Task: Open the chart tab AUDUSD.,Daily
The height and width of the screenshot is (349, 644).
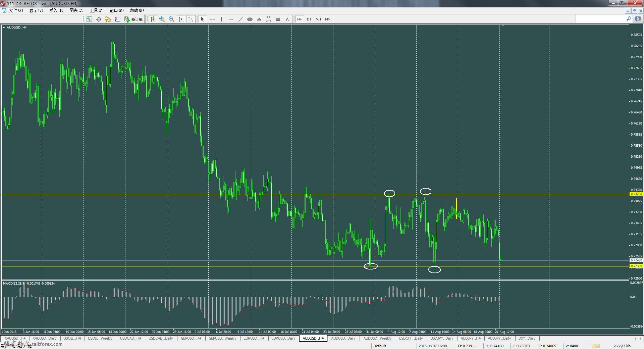Action: tap(343, 338)
